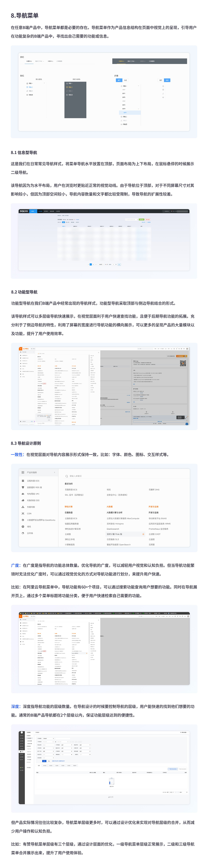This screenshot has height=868, width=208.
Task: Click the blue 深度 keyword
Action: tap(15, 706)
